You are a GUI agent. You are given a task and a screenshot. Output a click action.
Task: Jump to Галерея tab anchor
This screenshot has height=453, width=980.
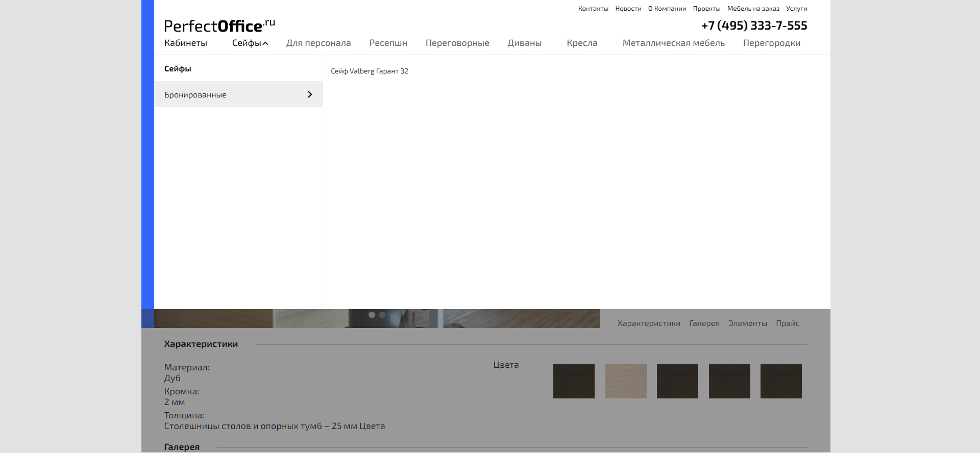tap(704, 323)
